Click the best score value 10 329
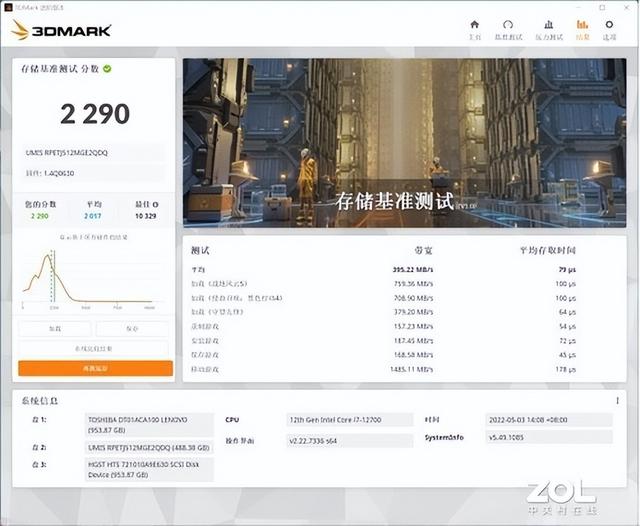The width and height of the screenshot is (640, 526). coord(146,216)
